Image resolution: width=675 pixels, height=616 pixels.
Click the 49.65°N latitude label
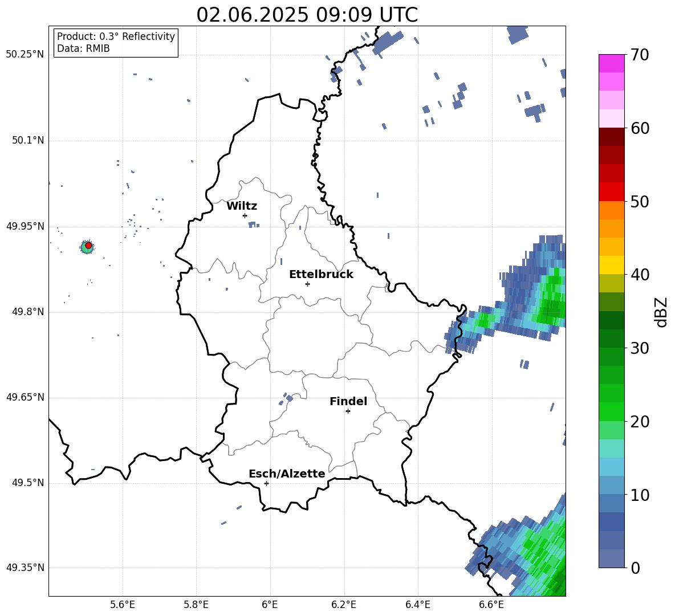pos(25,398)
